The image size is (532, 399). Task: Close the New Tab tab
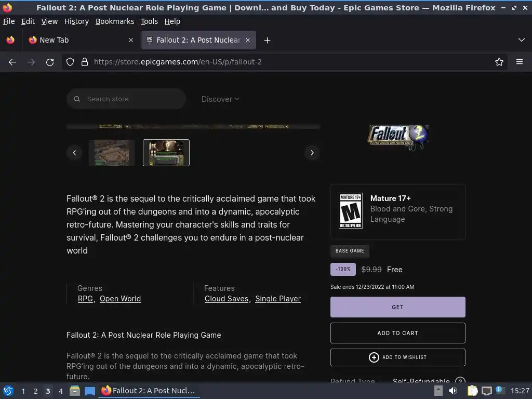(x=130, y=40)
